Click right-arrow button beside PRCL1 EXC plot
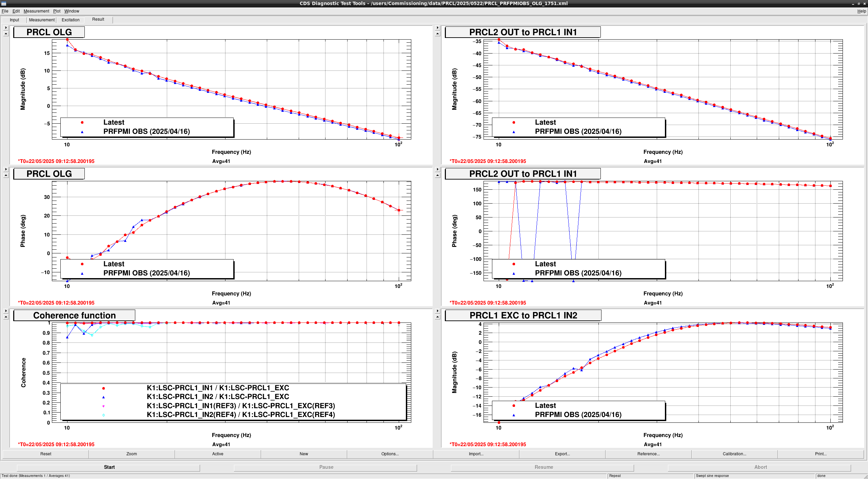868x479 pixels. pos(437,311)
